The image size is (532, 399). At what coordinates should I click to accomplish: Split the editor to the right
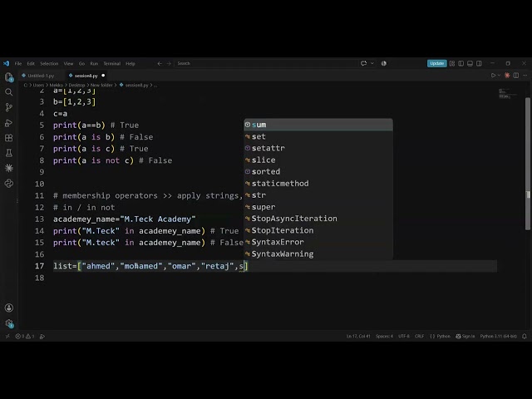[516, 76]
